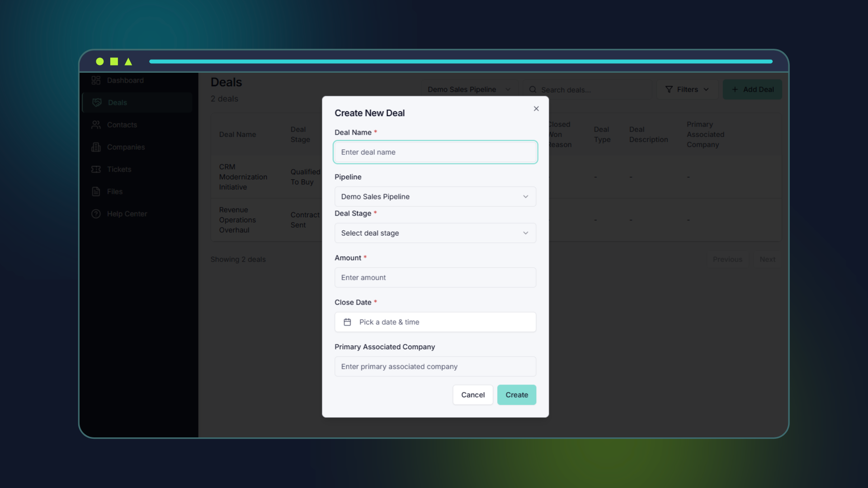This screenshot has width=868, height=488.
Task: Open the Pipeline dropdown in the modal
Action: point(435,197)
